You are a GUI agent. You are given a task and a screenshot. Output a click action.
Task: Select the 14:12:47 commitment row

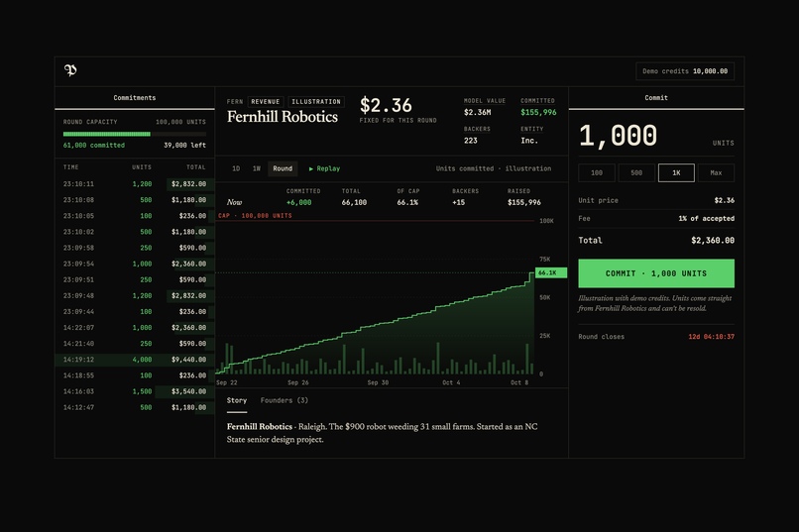coord(135,407)
